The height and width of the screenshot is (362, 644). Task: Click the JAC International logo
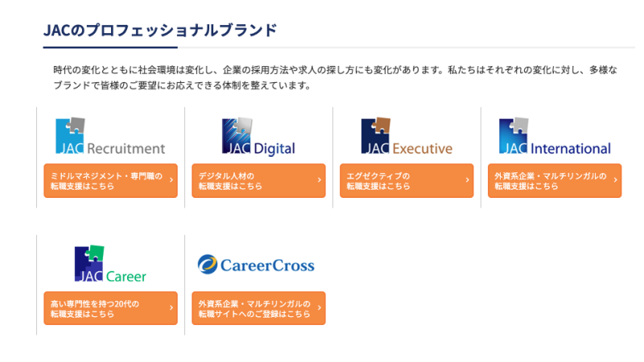555,137
